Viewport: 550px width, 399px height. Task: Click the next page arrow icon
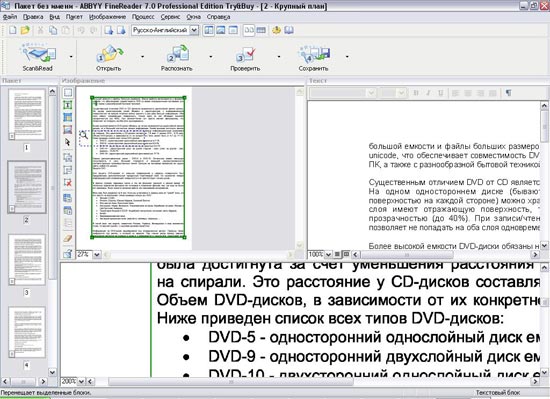[x=121, y=30]
